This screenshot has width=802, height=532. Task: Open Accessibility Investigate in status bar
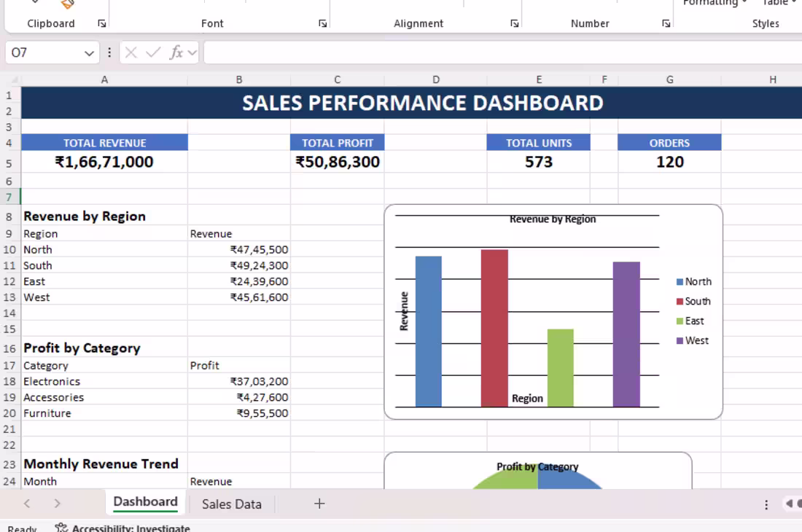click(x=122, y=528)
